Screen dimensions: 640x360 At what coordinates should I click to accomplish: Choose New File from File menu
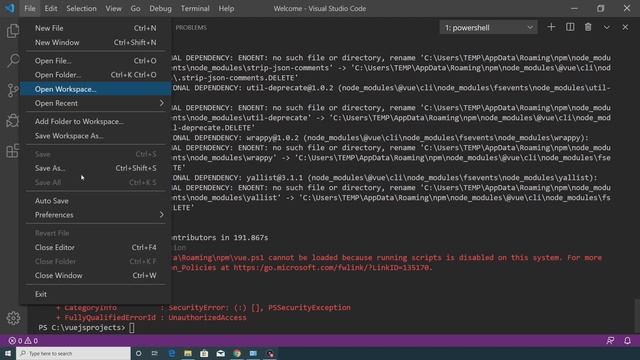(96, 28)
